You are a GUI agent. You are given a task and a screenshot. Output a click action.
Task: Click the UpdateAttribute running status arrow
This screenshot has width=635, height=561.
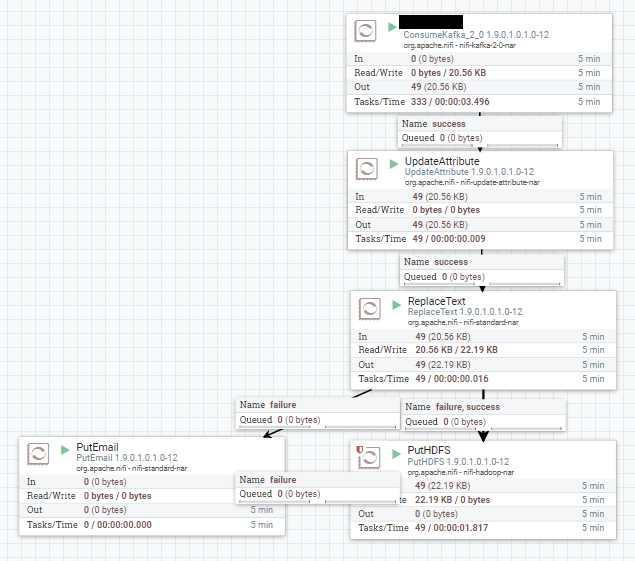pos(394,164)
